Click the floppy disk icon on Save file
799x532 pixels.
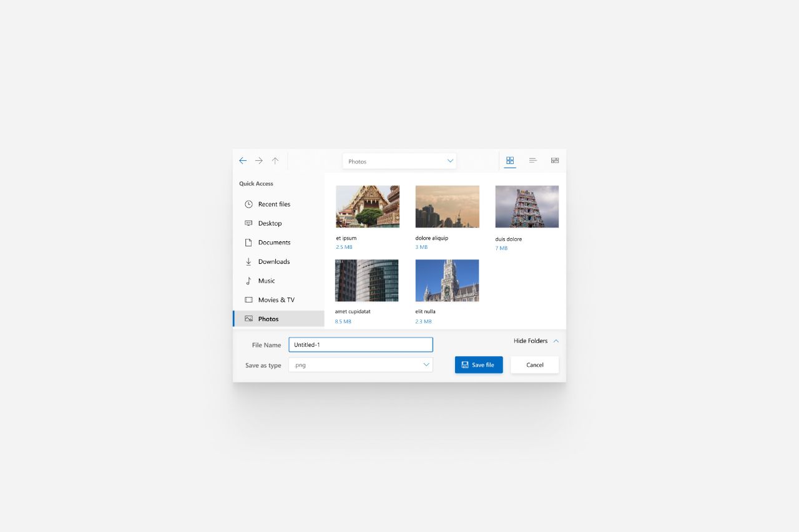pos(465,365)
